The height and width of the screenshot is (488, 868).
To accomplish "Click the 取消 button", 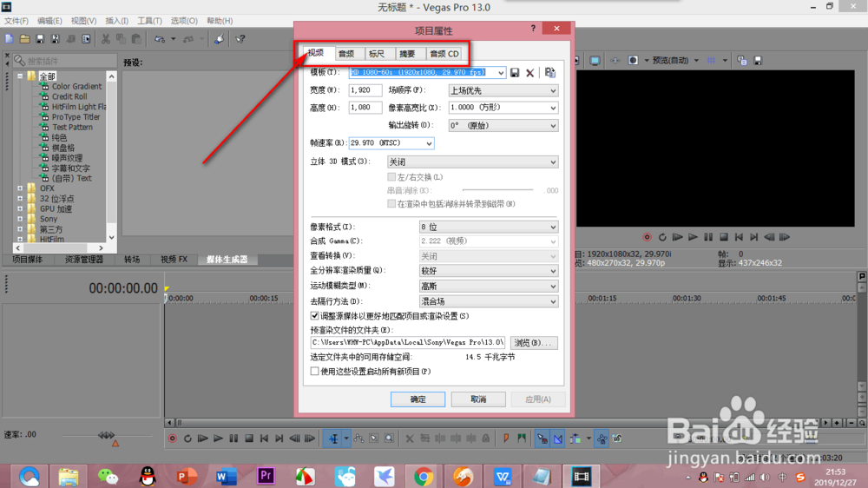I will tap(478, 399).
